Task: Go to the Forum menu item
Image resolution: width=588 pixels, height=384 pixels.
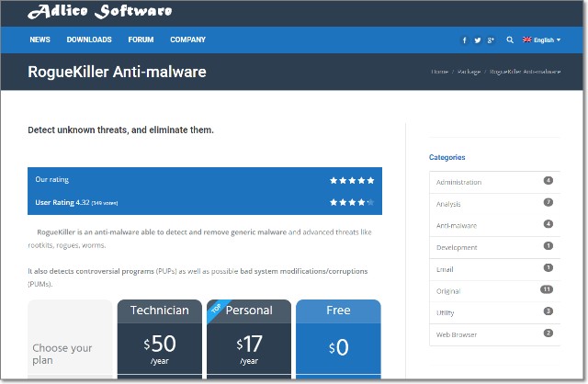Action: click(141, 40)
